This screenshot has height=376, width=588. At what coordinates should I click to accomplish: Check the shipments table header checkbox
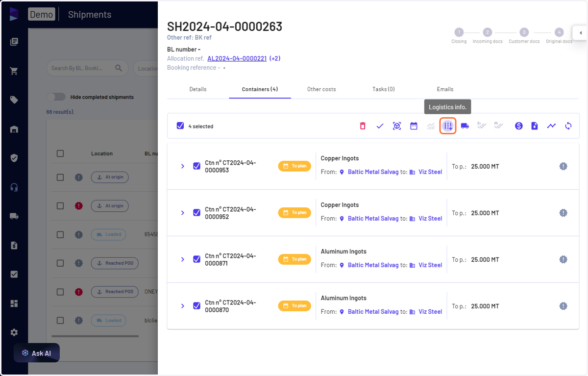click(60, 153)
